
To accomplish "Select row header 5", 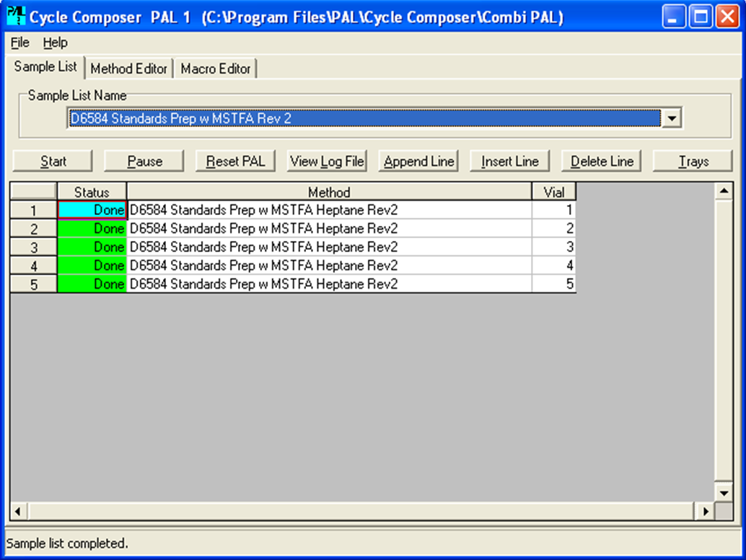I will 33,284.
